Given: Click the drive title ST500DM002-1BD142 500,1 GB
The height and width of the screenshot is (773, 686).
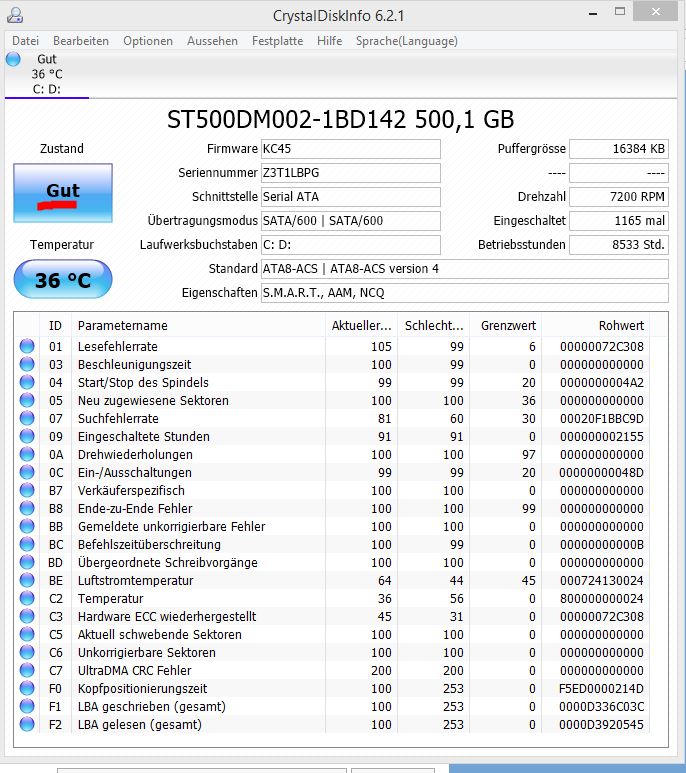Looking at the screenshot, I should (x=341, y=119).
